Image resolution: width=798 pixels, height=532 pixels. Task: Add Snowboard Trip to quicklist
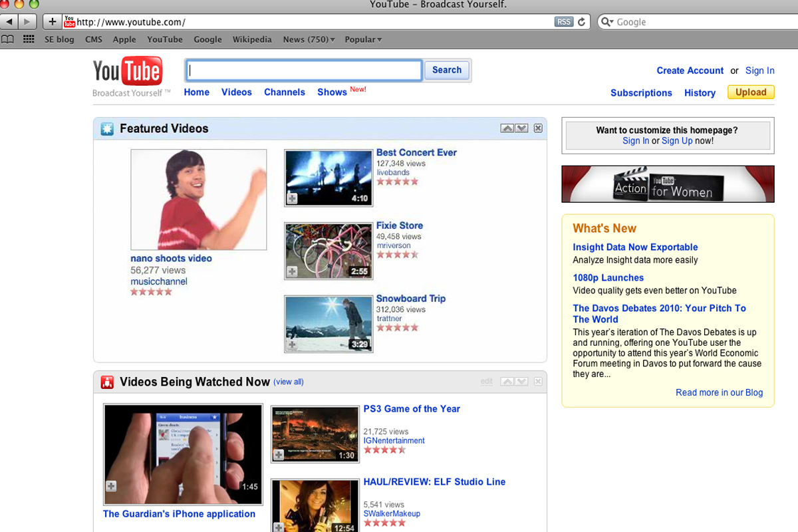(292, 344)
